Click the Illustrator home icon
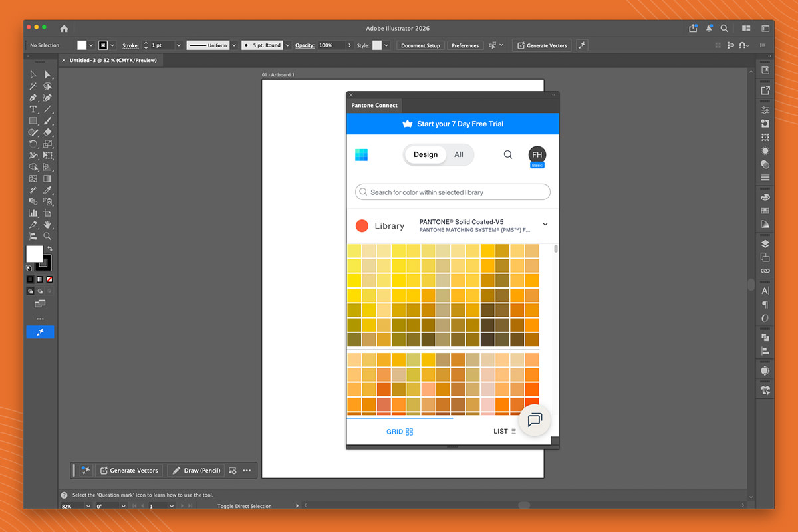This screenshot has width=798, height=532. click(64, 29)
